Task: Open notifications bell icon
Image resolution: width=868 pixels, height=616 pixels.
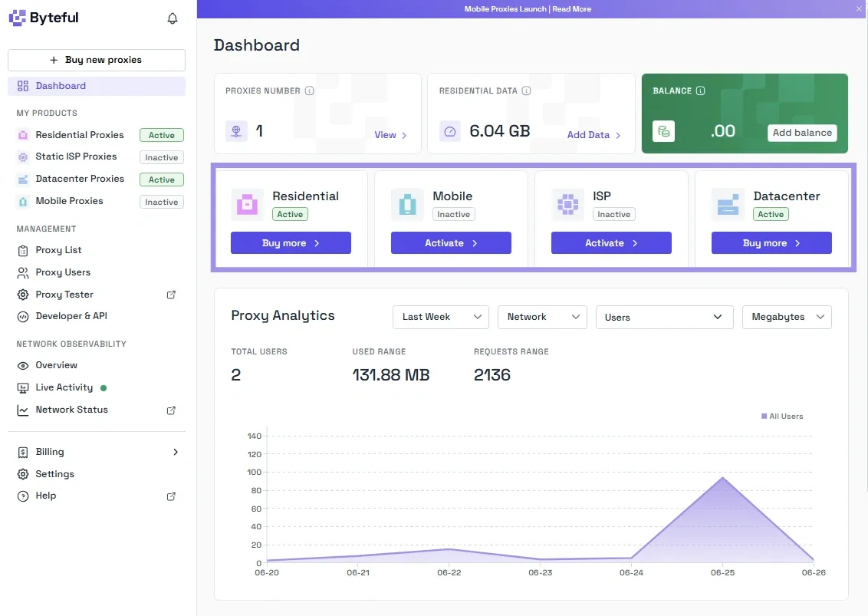Action: (x=173, y=18)
